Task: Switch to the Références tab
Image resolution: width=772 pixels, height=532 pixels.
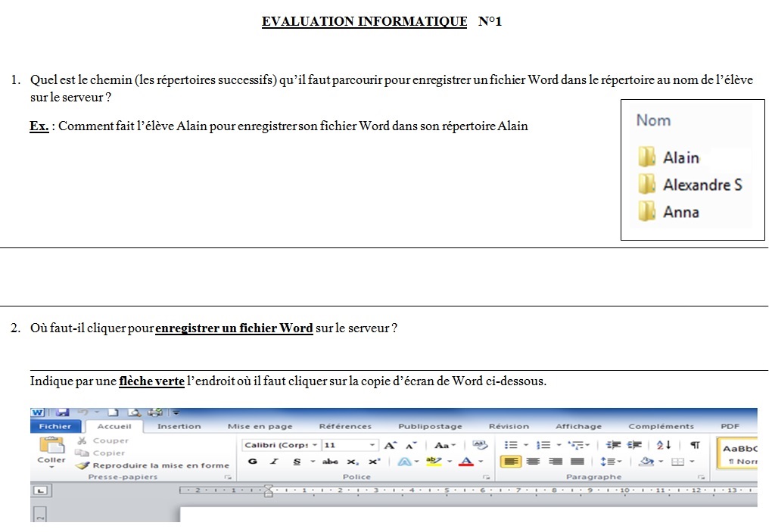Action: pos(345,426)
